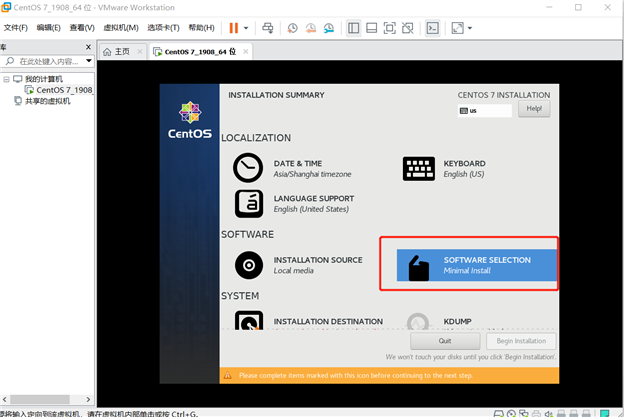Close the CentOS 7_1908_64 位 tab
The width and height of the screenshot is (624, 417).
tap(246, 51)
